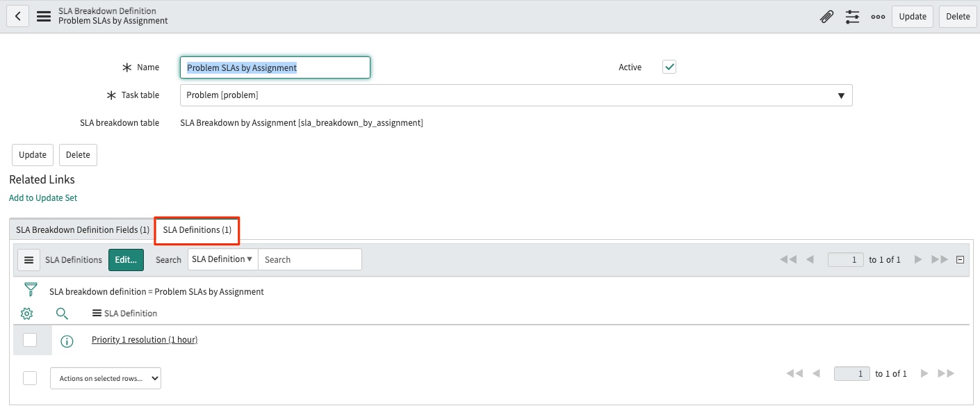The width and height of the screenshot is (980, 415).
Task: Open the SLA Definition search field chooser
Action: (222, 259)
